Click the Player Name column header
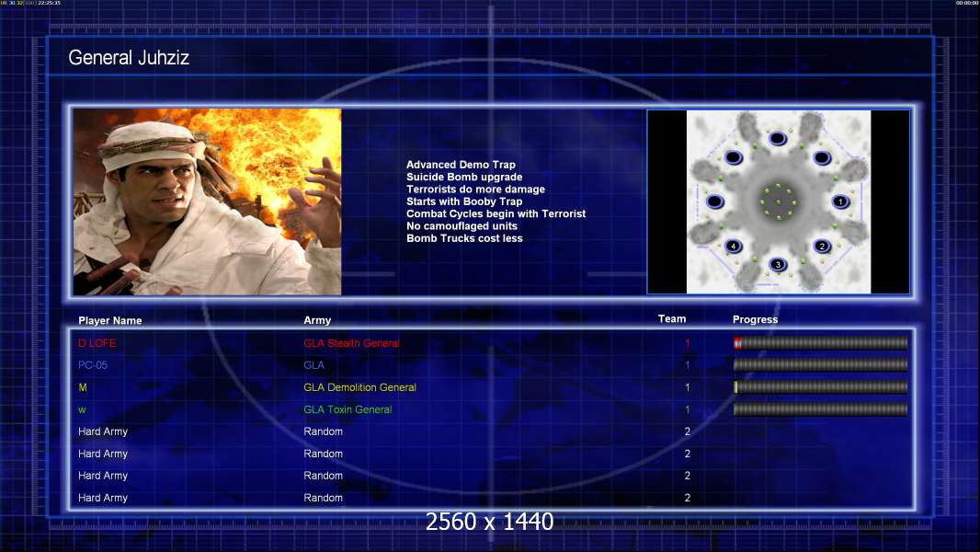The image size is (980, 552). pyautogui.click(x=110, y=320)
